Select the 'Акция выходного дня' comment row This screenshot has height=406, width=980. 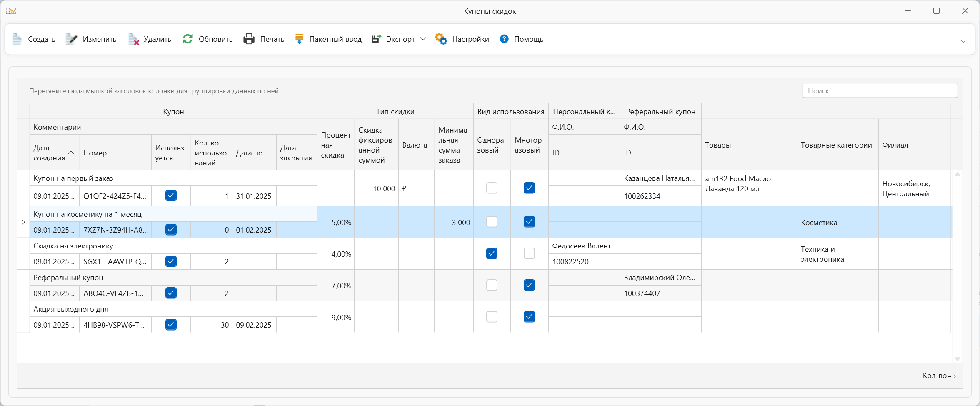173,309
